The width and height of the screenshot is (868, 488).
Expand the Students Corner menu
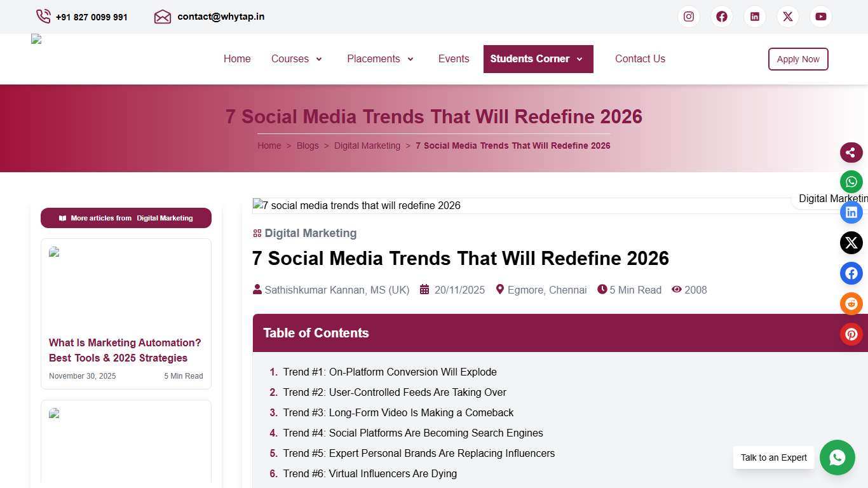(x=538, y=58)
